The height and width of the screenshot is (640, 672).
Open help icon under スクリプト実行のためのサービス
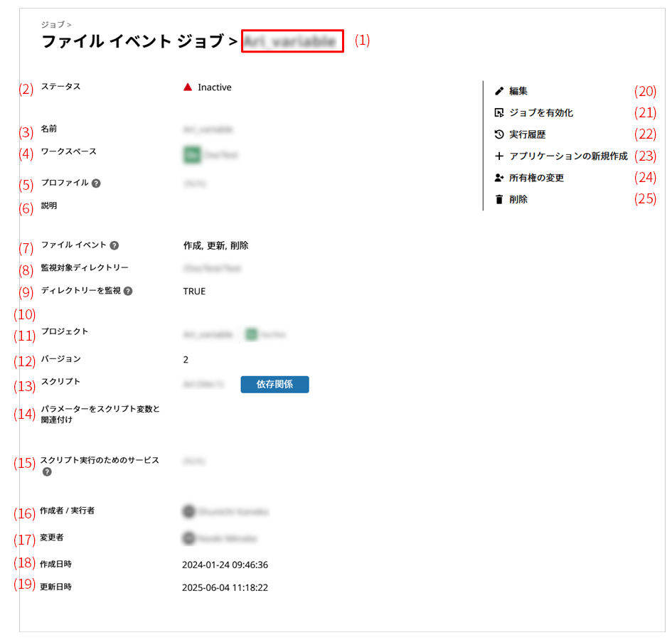point(47,471)
